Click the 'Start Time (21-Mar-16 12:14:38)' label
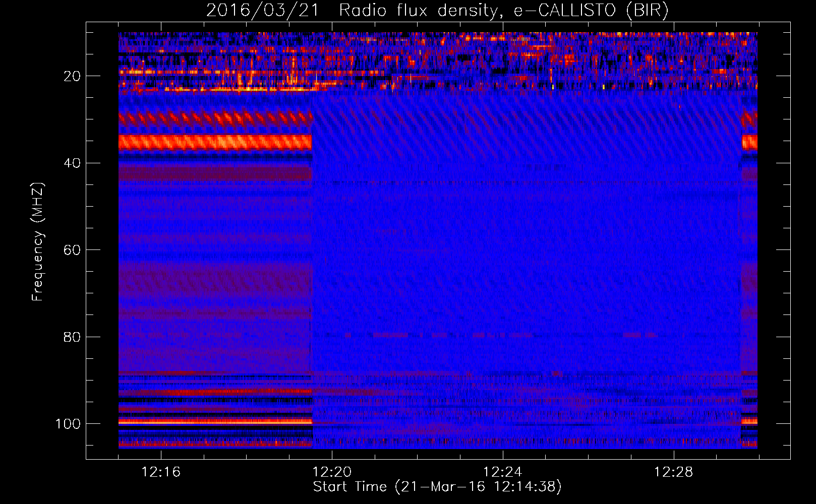Screen dimensions: 816x504 coord(437,487)
